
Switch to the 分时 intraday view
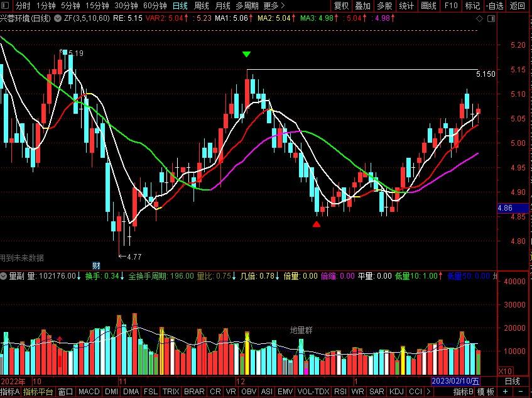tap(23, 6)
